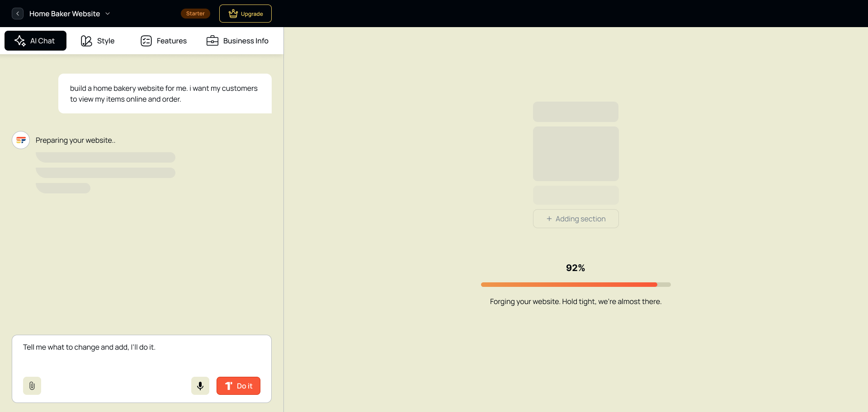Switch to the AI Chat tab
The height and width of the screenshot is (412, 868).
[35, 41]
